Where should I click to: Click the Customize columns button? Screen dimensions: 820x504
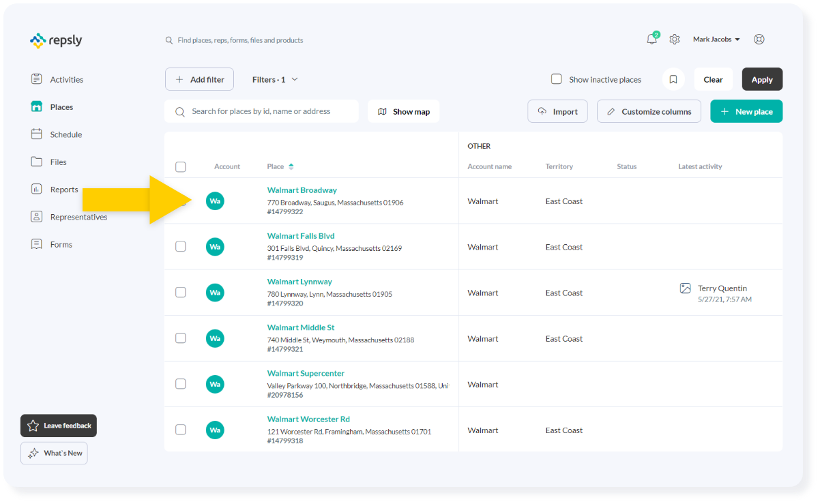(x=649, y=111)
